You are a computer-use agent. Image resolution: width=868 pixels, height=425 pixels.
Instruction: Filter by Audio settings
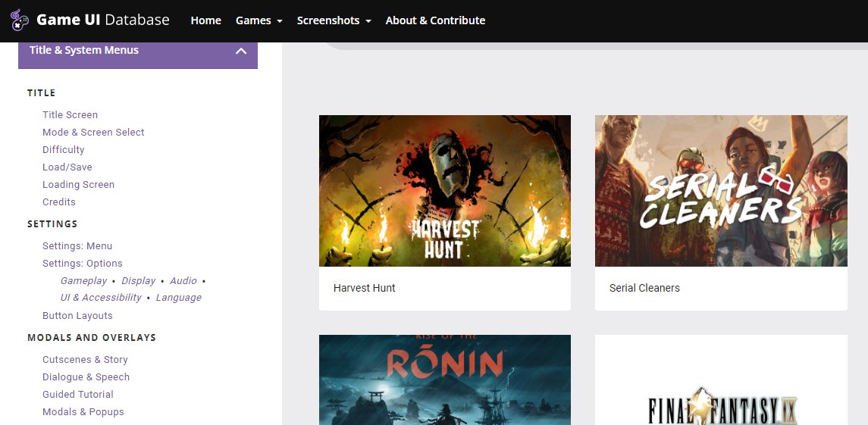(183, 281)
